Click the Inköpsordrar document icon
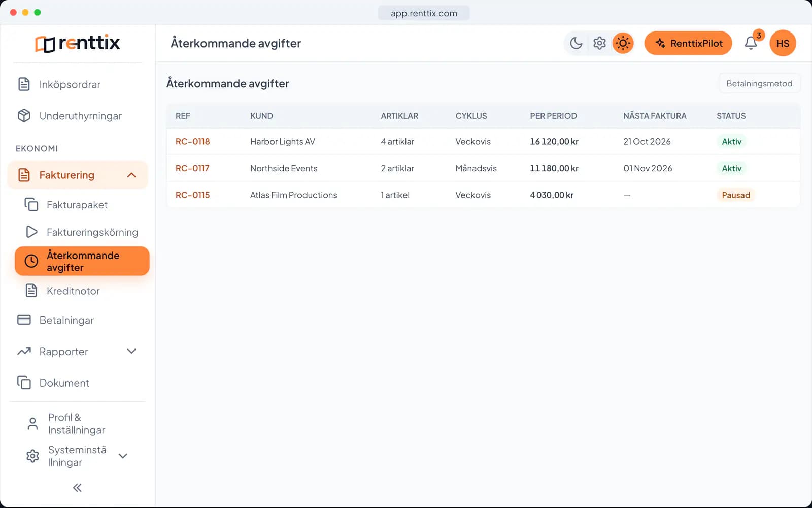Image resolution: width=812 pixels, height=508 pixels. [x=24, y=84]
